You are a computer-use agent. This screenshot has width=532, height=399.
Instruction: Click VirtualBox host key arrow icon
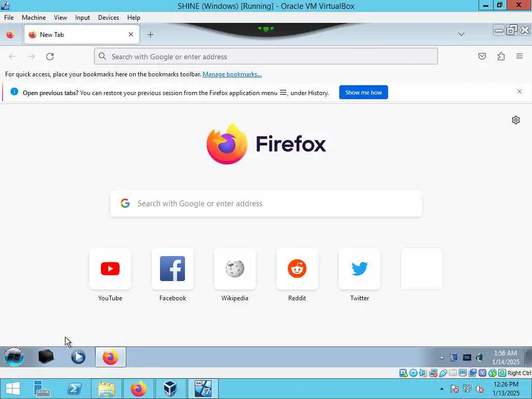click(x=502, y=373)
